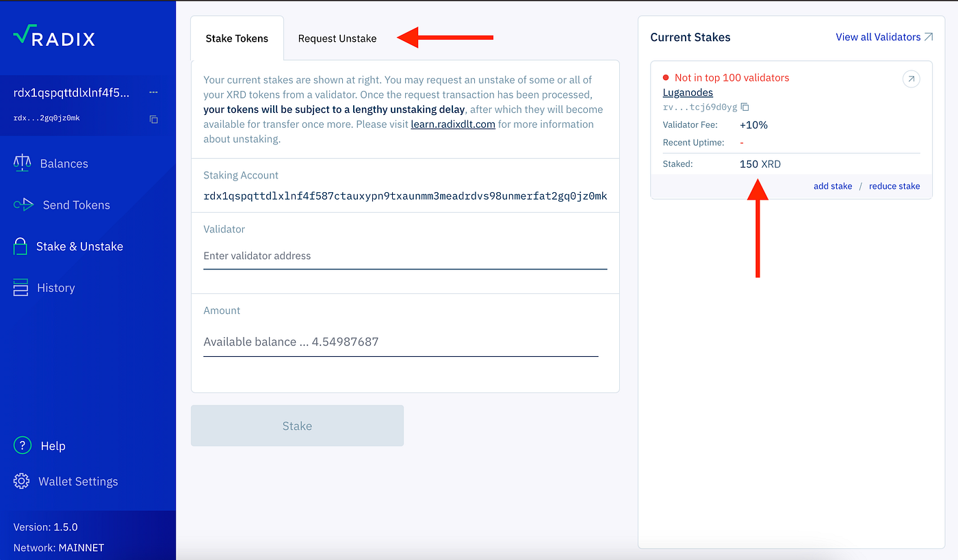Copy the Luganodes validator address
The height and width of the screenshot is (560, 958).
[x=745, y=107]
